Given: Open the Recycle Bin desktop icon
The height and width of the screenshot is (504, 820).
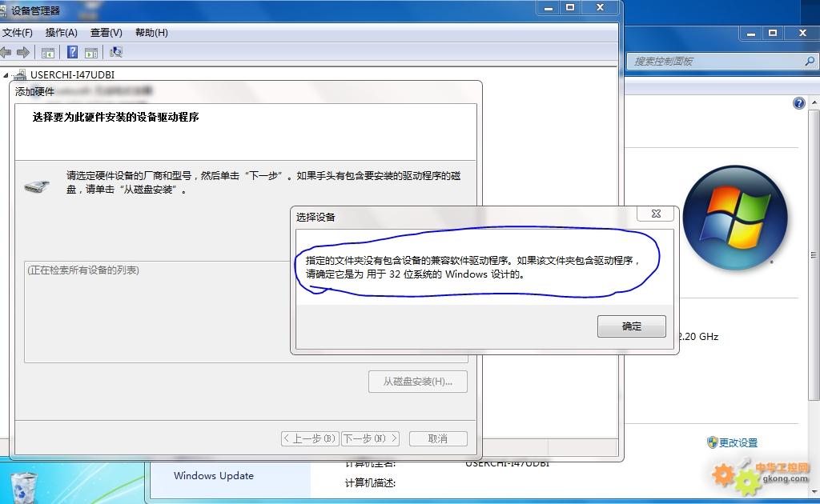Looking at the screenshot, I should [x=23, y=488].
